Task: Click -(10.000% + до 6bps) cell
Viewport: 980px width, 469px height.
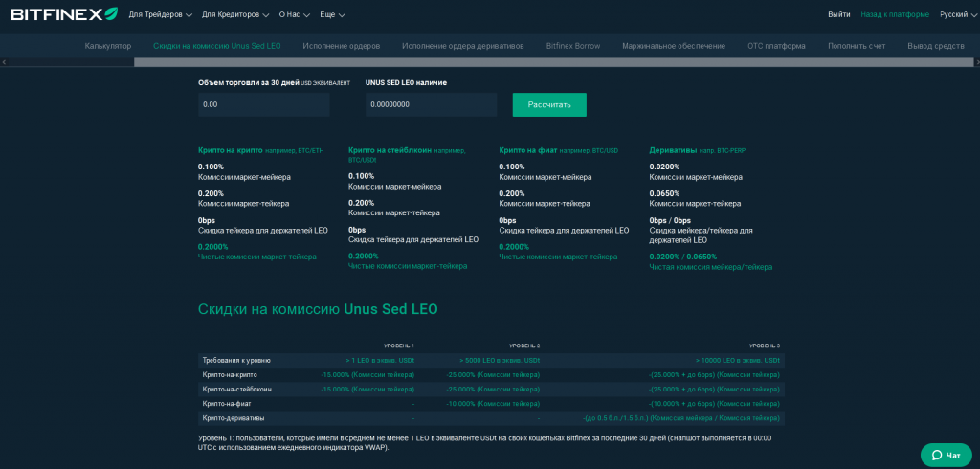Action: coord(714,404)
